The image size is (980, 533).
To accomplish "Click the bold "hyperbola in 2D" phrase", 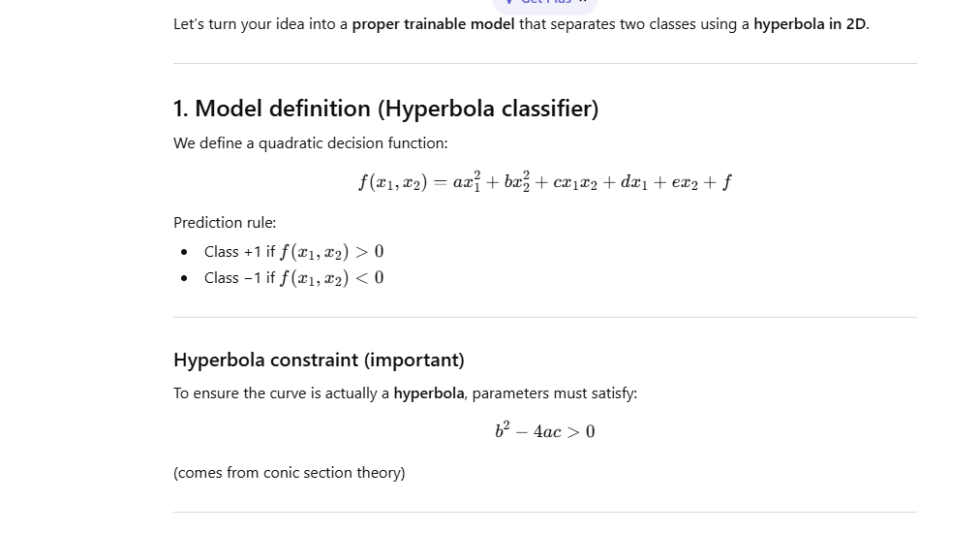I will pos(810,25).
